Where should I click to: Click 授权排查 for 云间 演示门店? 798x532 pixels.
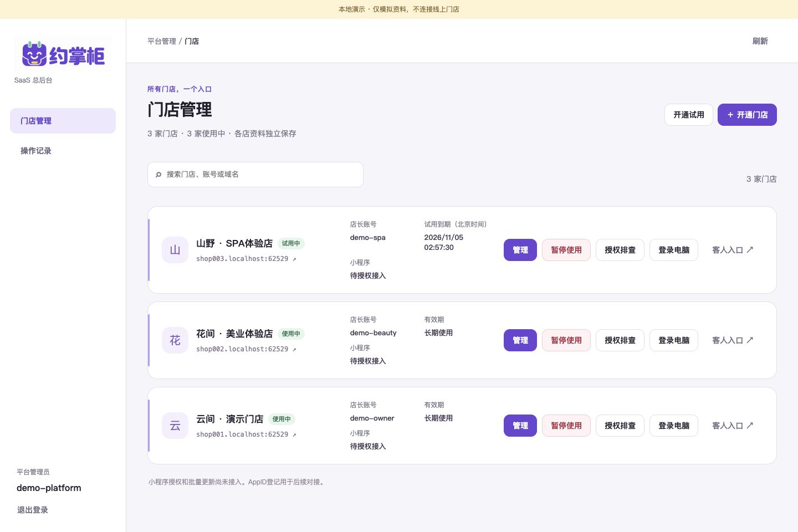(620, 426)
